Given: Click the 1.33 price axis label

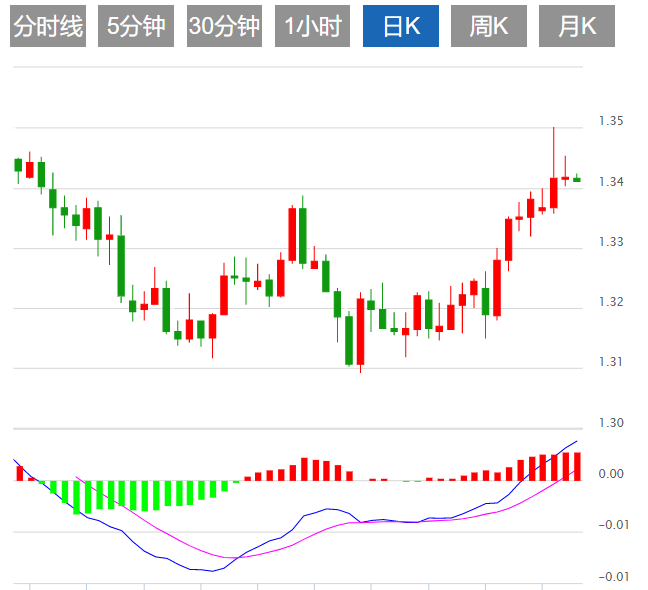Looking at the screenshot, I should pos(611,242).
